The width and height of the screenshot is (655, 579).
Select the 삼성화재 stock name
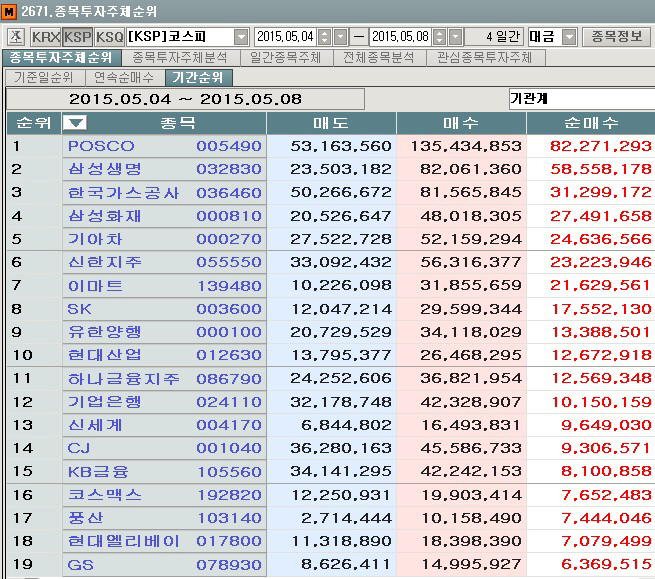tap(105, 216)
